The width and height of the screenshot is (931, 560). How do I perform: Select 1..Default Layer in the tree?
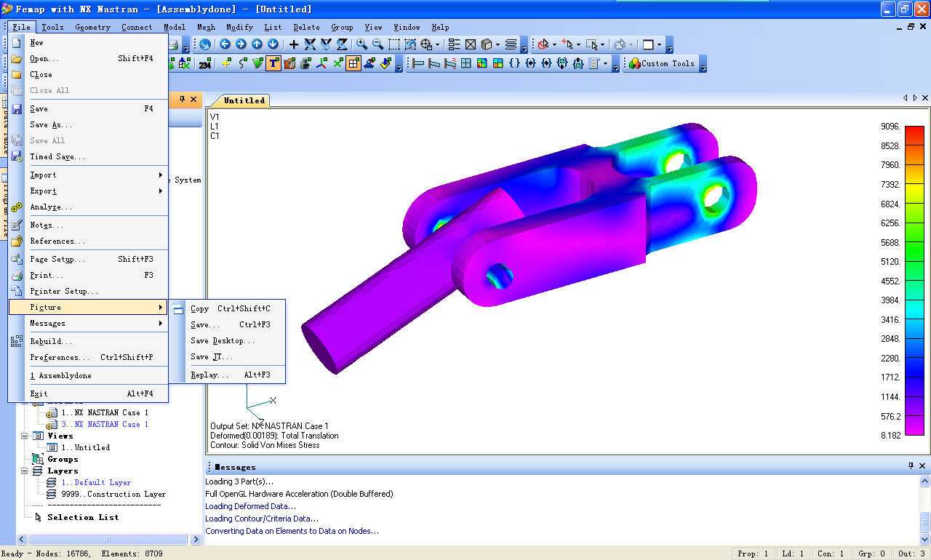tap(96, 482)
